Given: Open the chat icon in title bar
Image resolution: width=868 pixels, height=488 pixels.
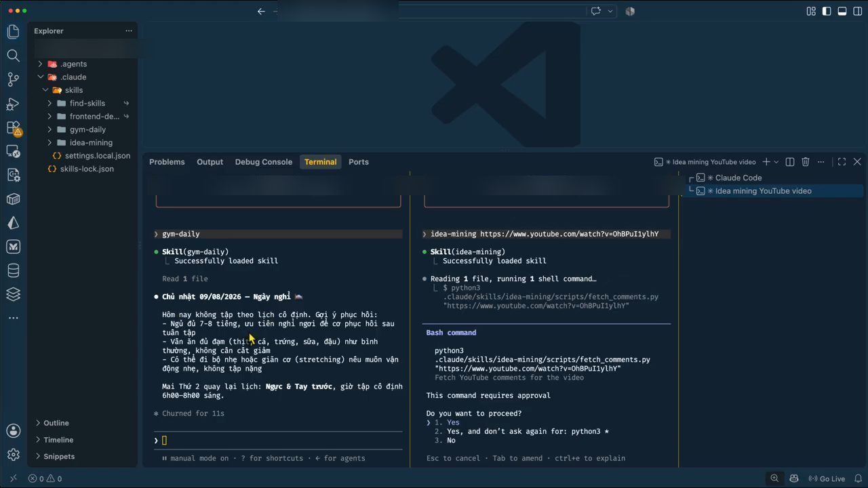Looking at the screenshot, I should [596, 11].
